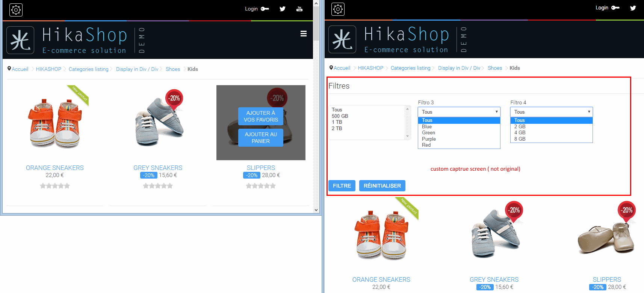The image size is (644, 293).
Task: Open Categories listing breadcrumb in right window
Action: [411, 68]
